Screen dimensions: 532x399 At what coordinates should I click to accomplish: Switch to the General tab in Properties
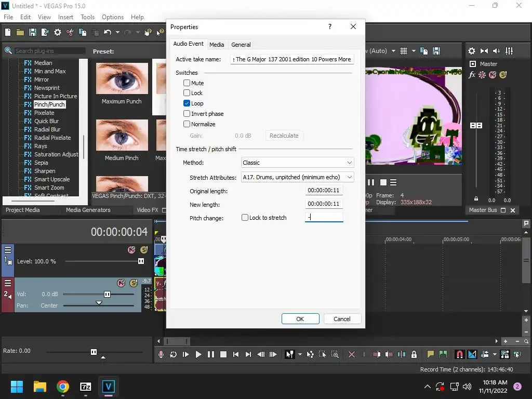pyautogui.click(x=241, y=45)
